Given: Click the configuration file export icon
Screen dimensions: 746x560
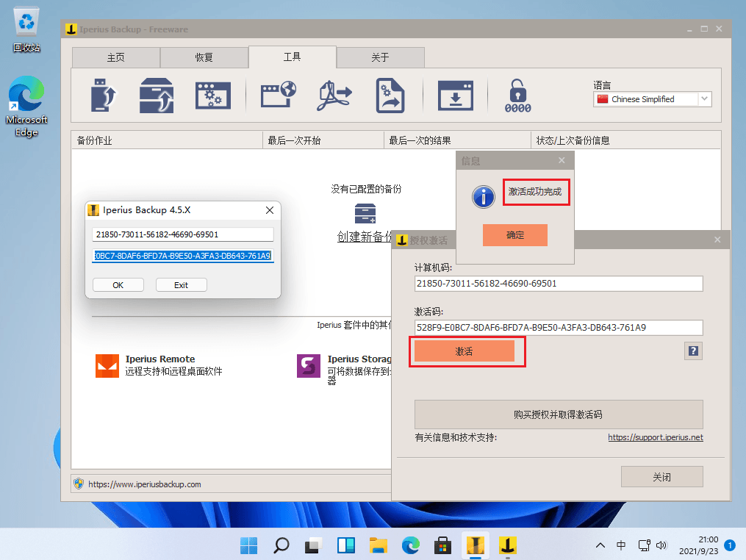Looking at the screenshot, I should (390, 95).
